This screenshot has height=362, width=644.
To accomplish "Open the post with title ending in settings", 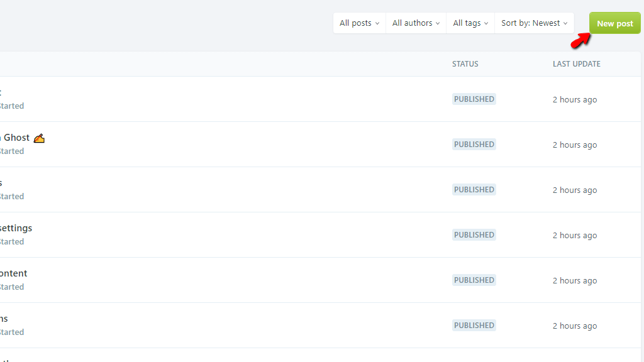I will (x=16, y=228).
